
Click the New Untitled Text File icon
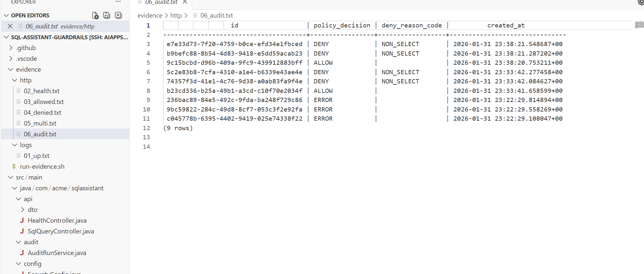(95, 15)
